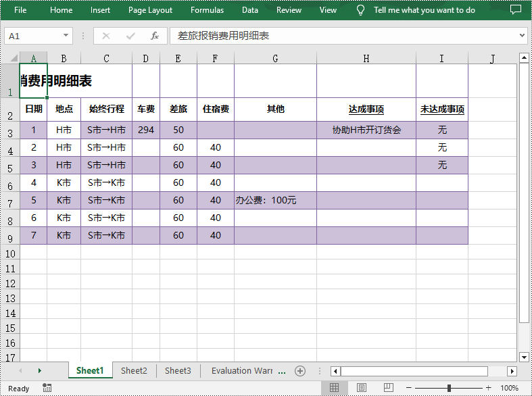Open the Home ribbon tab
The height and width of the screenshot is (396, 532).
(x=61, y=10)
